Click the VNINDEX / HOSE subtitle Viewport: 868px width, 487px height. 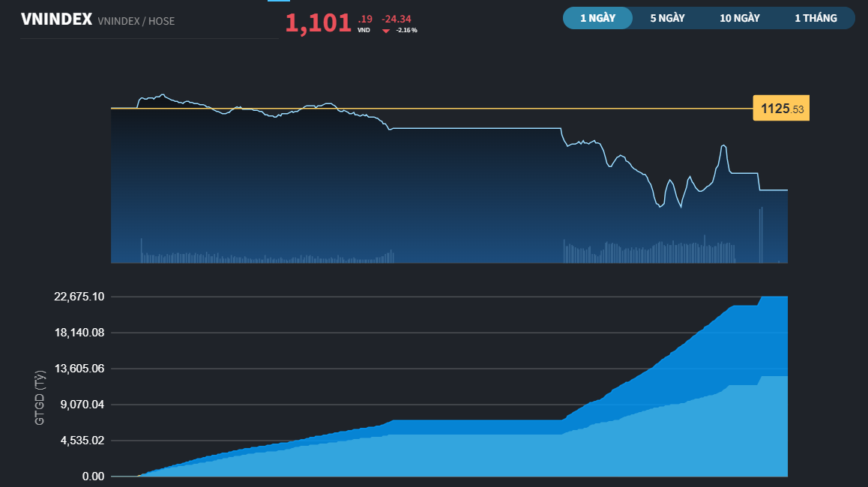[x=136, y=21]
